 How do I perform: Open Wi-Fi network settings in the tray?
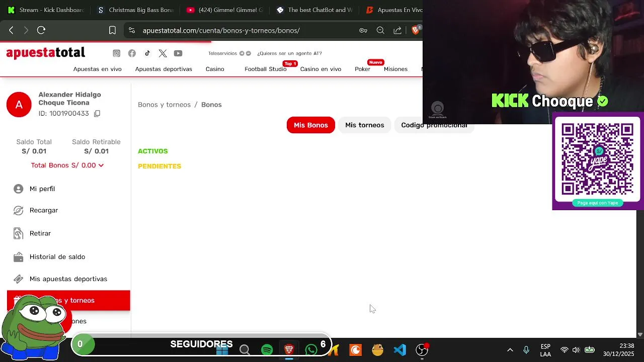[x=565, y=350]
